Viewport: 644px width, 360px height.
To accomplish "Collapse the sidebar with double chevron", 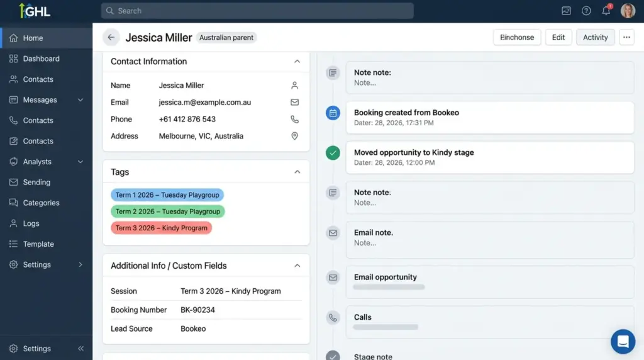I will point(80,349).
